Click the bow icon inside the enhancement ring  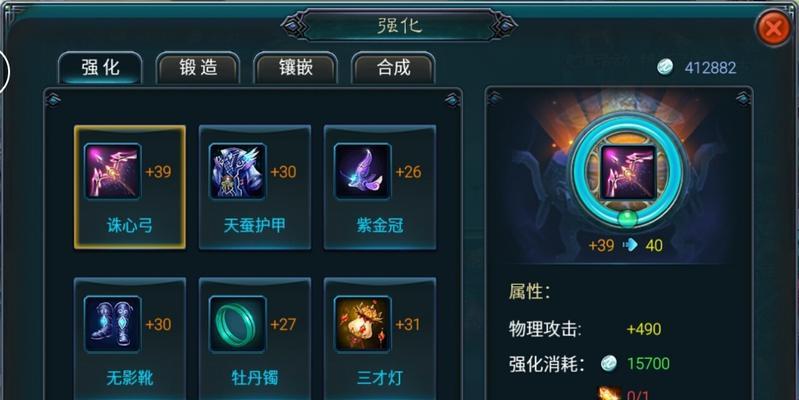click(x=628, y=172)
